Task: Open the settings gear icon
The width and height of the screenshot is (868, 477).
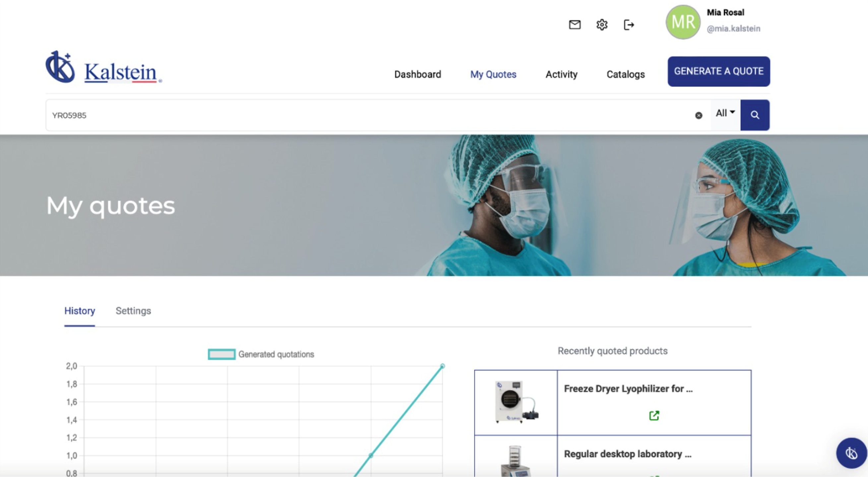Action: (602, 25)
